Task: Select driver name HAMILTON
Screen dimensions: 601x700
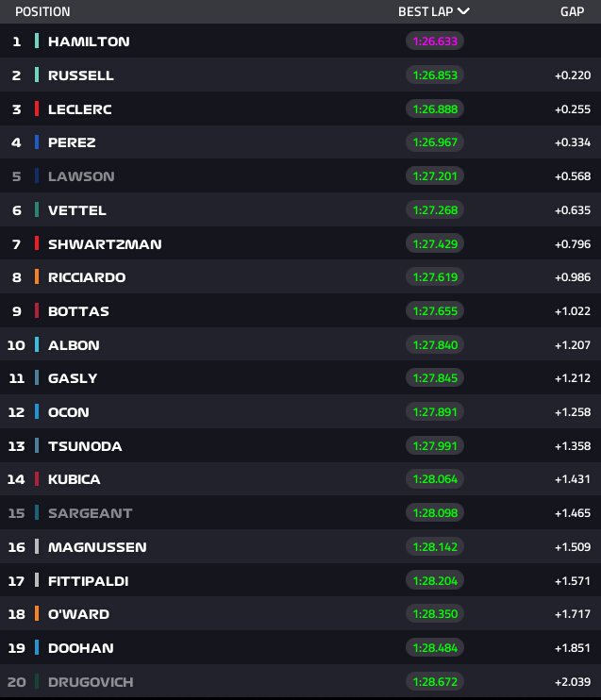Action: click(89, 42)
